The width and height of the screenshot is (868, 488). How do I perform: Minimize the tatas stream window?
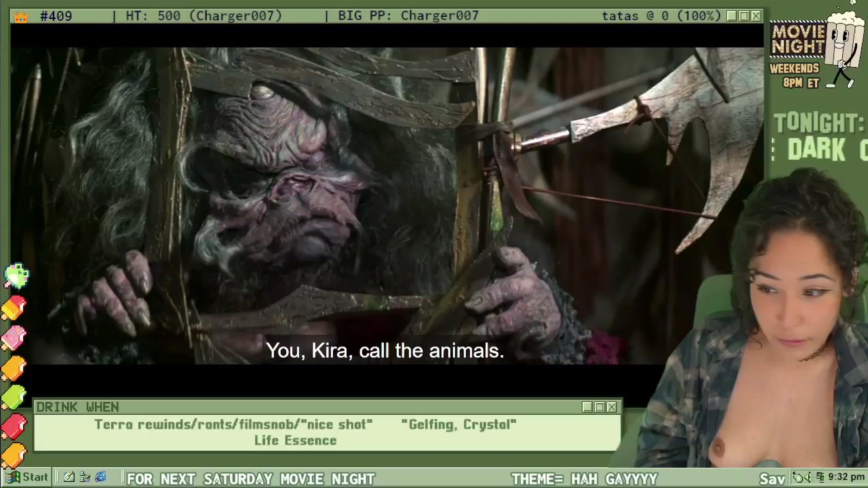click(x=731, y=16)
